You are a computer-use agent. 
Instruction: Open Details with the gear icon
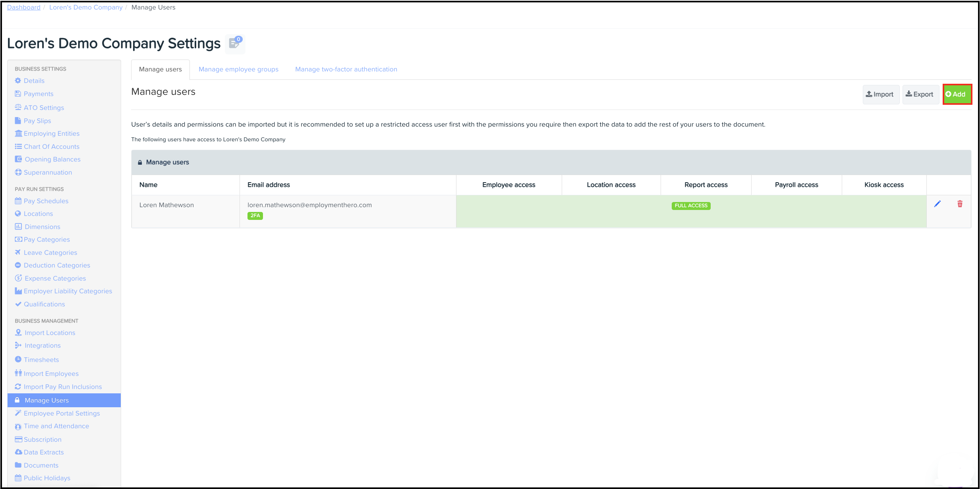pos(34,81)
